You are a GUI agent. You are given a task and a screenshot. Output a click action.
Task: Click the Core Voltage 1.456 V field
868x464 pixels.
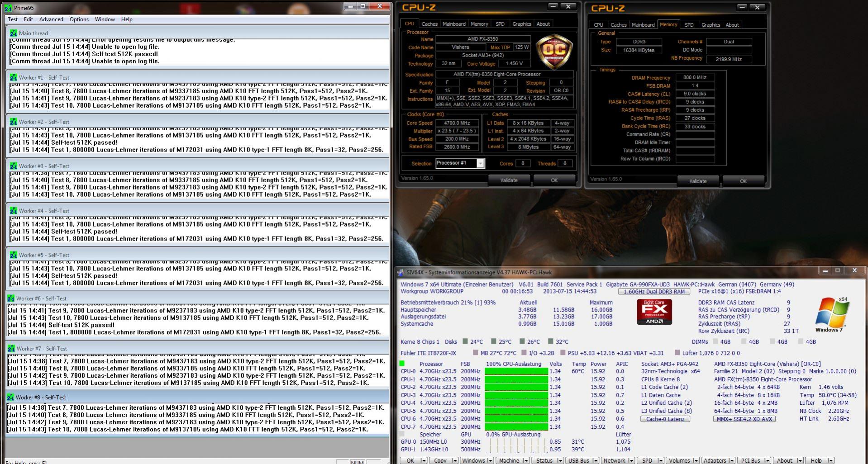click(514, 64)
